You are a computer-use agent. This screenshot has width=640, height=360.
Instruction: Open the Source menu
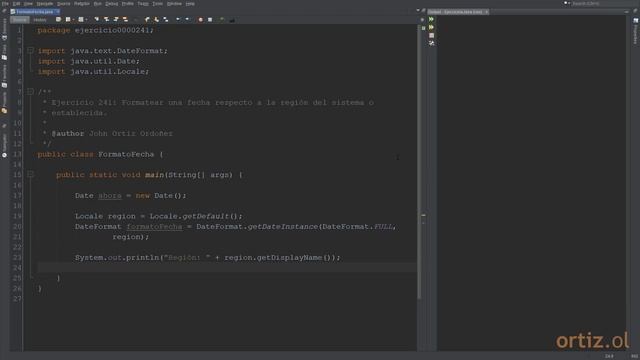(x=63, y=4)
